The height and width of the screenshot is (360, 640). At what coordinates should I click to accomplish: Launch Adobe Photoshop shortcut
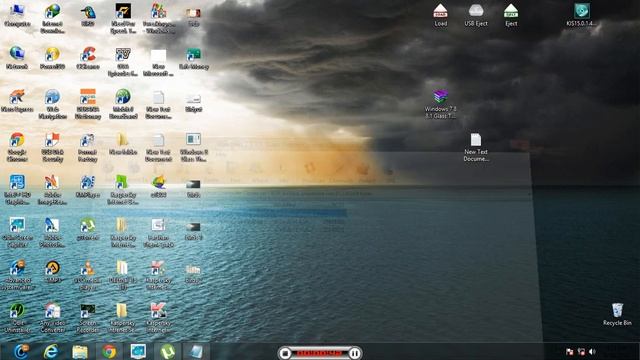click(52, 233)
